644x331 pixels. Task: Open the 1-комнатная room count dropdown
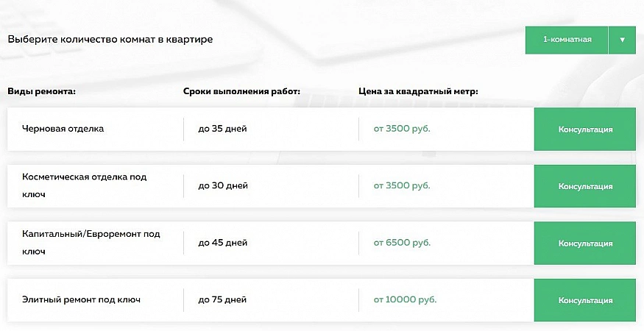pyautogui.click(x=567, y=40)
